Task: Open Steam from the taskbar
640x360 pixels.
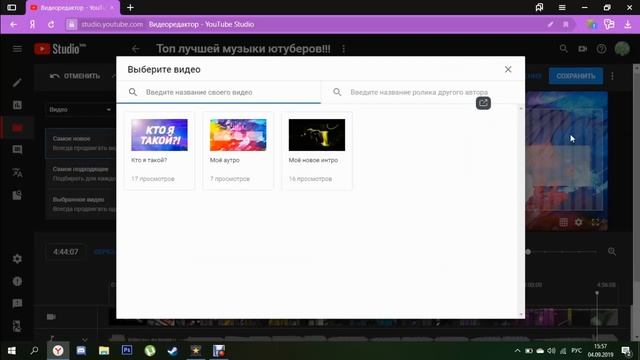Action: coord(173,351)
